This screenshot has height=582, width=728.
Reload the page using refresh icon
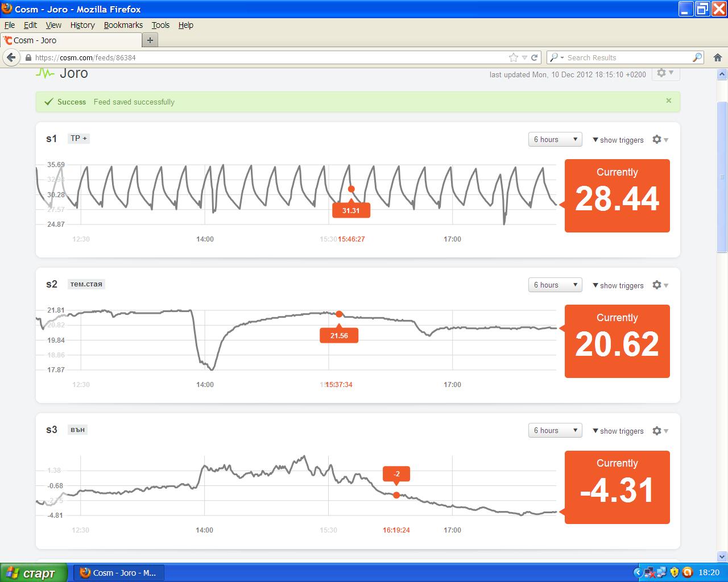point(535,57)
